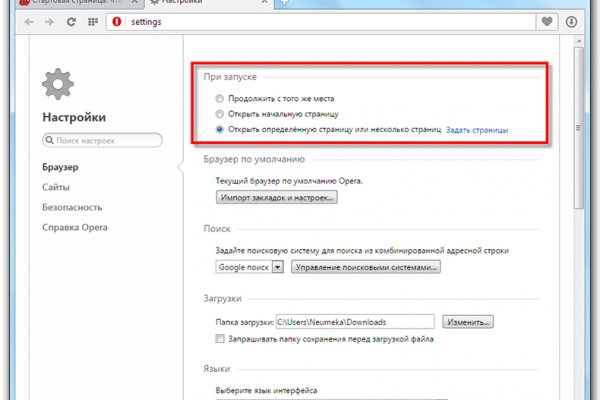Click the heart bookmark icon
This screenshot has width=600, height=400.
pos(548,21)
